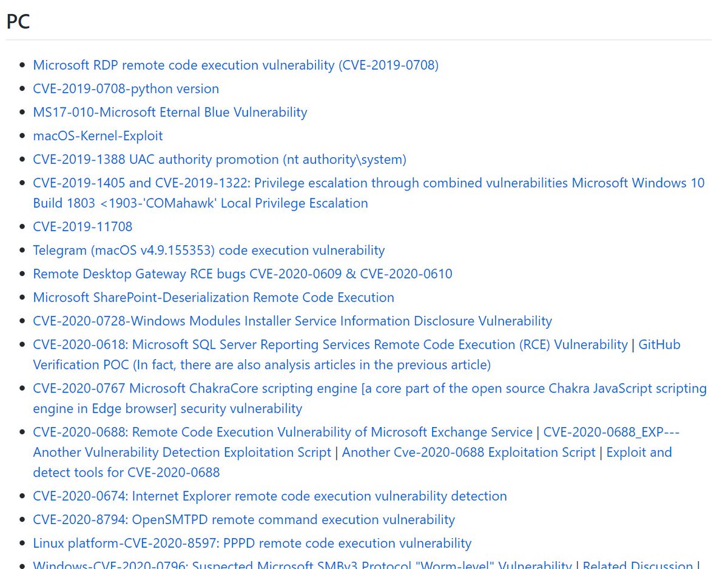This screenshot has height=569, width=728.
Task: Open the Linux platform CVE-2020-8597 PPPD link
Action: point(252,544)
